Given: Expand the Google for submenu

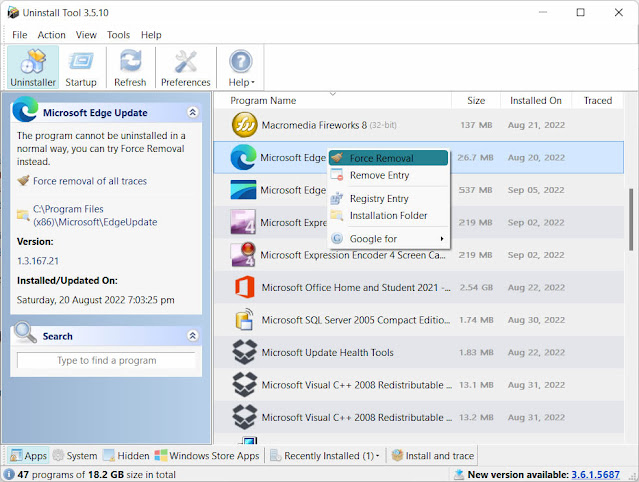Looking at the screenshot, I should click(388, 239).
